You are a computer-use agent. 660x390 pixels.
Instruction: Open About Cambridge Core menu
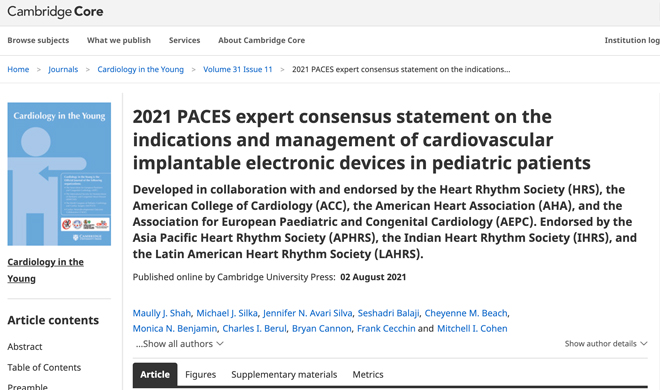(x=261, y=40)
